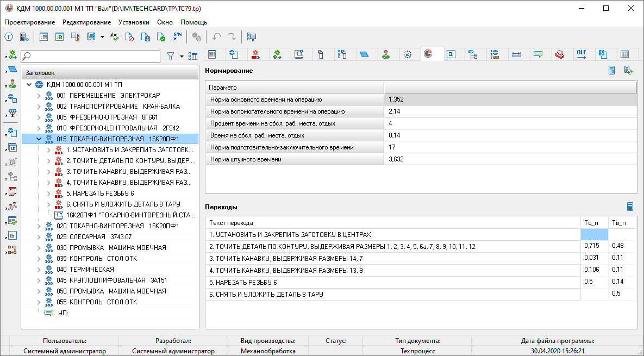Click the calculator icon beside Переходы

(630, 207)
